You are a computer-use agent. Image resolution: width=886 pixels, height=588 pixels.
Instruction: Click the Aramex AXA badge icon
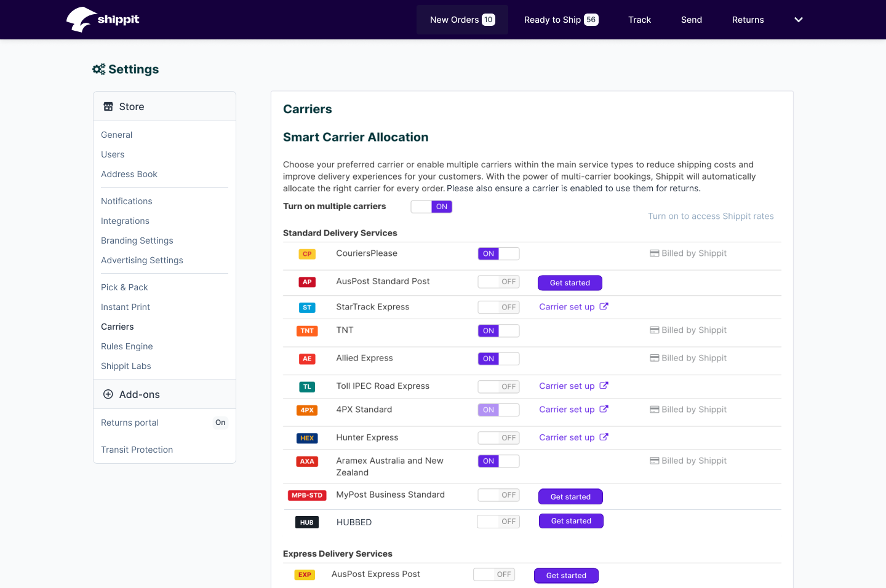(307, 461)
